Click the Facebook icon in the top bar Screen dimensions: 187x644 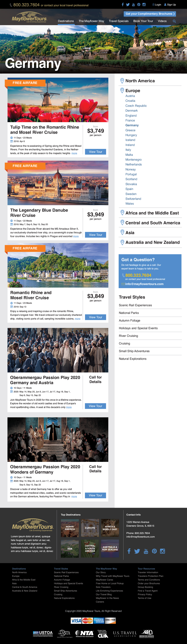click(123, 5)
